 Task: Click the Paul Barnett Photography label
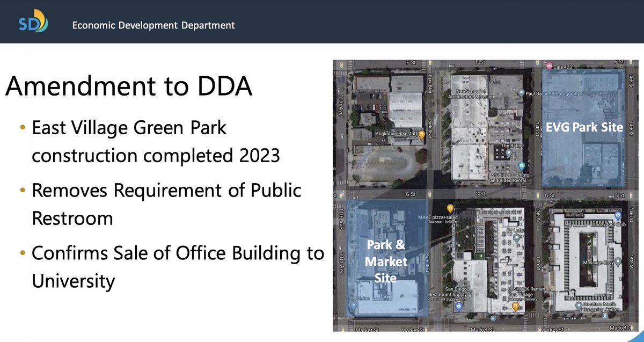[553, 93]
